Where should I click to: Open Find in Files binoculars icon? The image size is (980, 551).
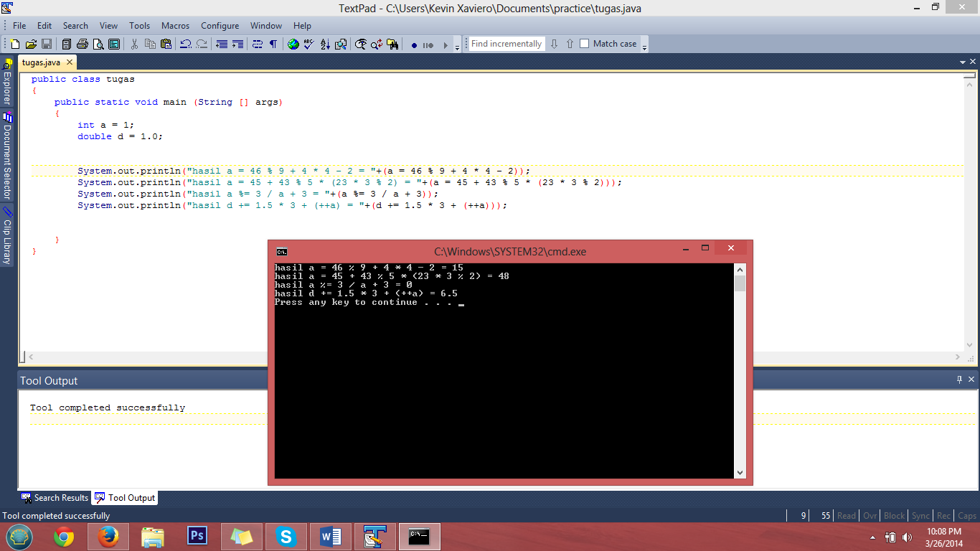392,44
